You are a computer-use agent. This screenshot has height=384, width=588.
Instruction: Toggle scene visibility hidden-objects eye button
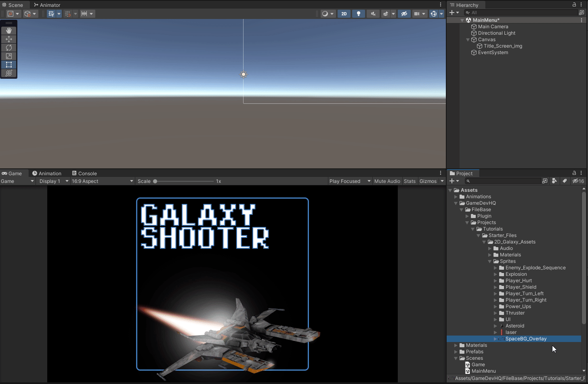pyautogui.click(x=404, y=14)
